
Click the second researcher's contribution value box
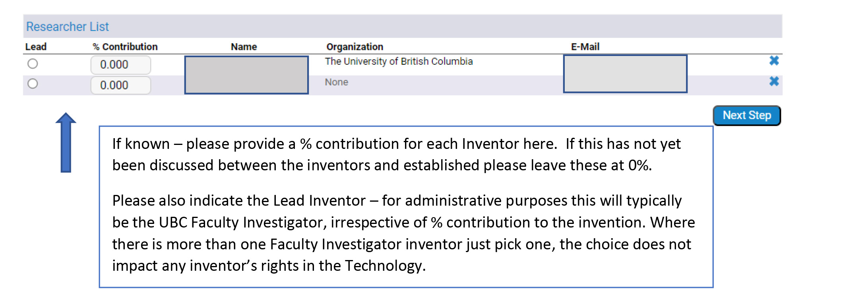click(x=120, y=85)
